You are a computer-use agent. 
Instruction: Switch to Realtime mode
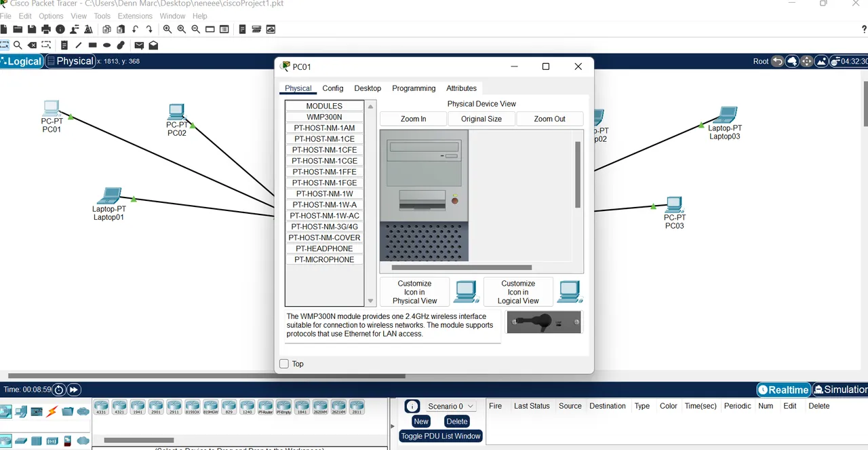click(x=784, y=390)
